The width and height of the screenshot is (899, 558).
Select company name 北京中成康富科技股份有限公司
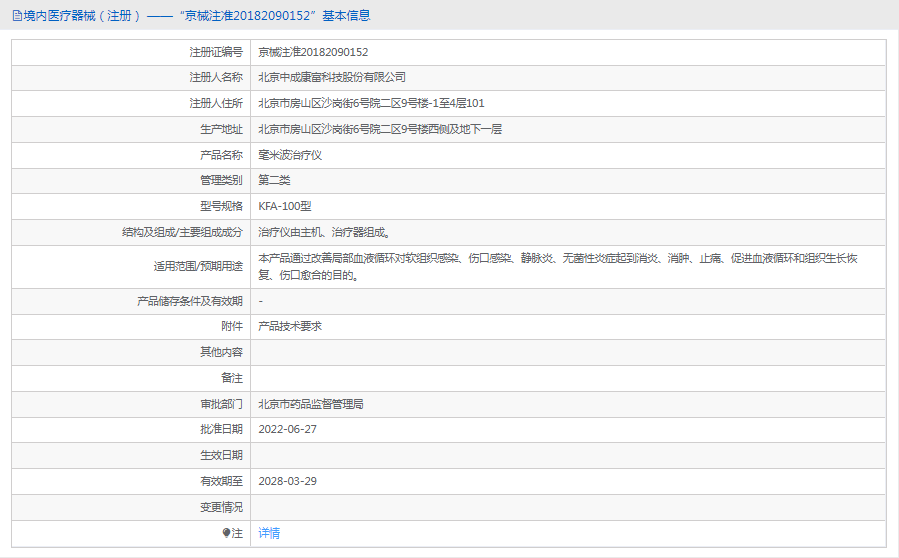pos(332,77)
